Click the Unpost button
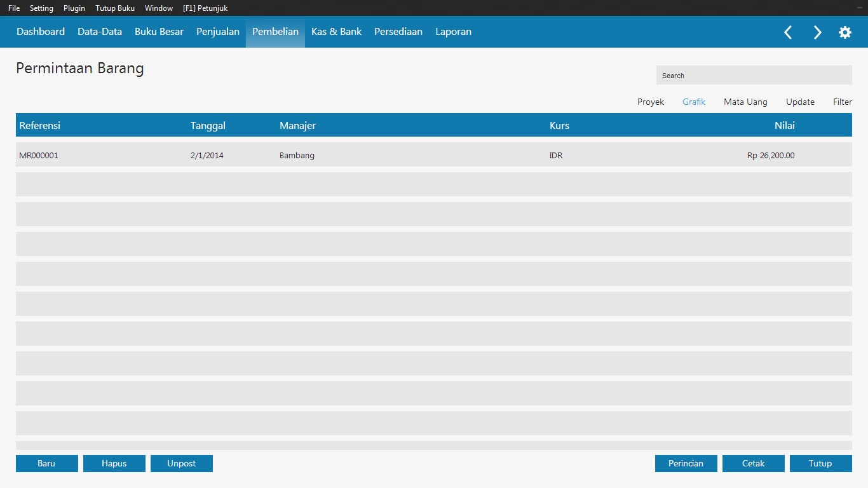Screen dimensions: 868x488 coord(182,463)
